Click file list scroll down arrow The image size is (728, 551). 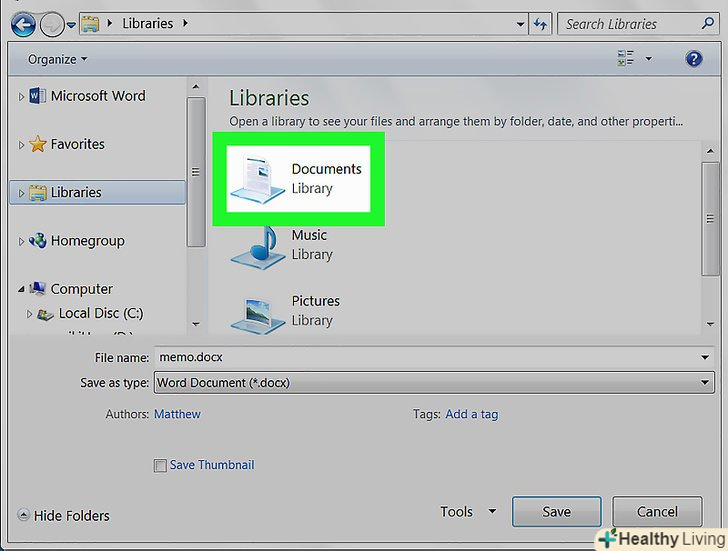tap(710, 324)
